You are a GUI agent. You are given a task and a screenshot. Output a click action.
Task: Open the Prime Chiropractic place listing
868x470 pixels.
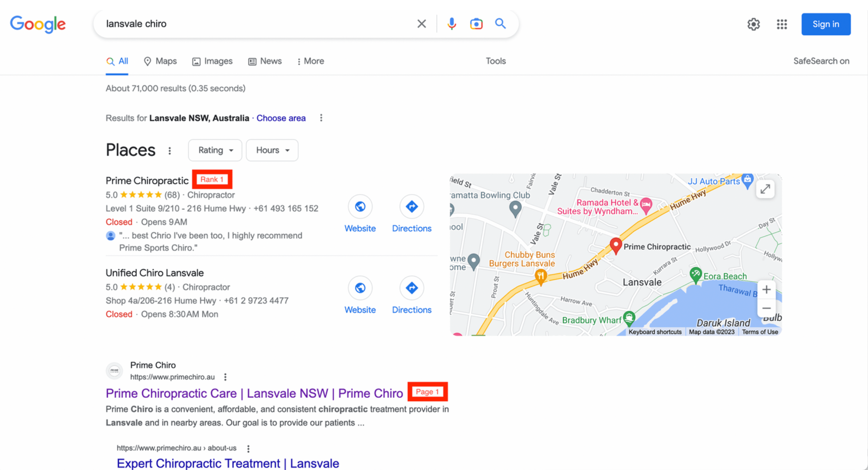pyautogui.click(x=147, y=181)
